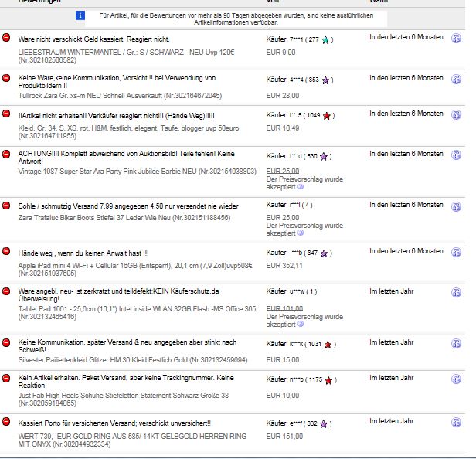
Task: Open the WERT 739,- EUR GOLD RING listing
Action: point(132,440)
